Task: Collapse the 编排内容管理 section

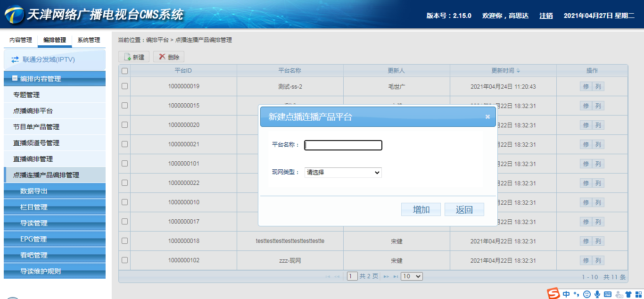Action: (x=55, y=79)
